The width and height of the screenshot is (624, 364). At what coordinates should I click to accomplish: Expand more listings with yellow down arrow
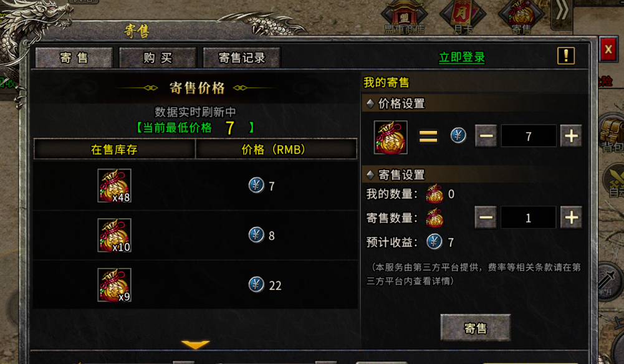(x=195, y=344)
